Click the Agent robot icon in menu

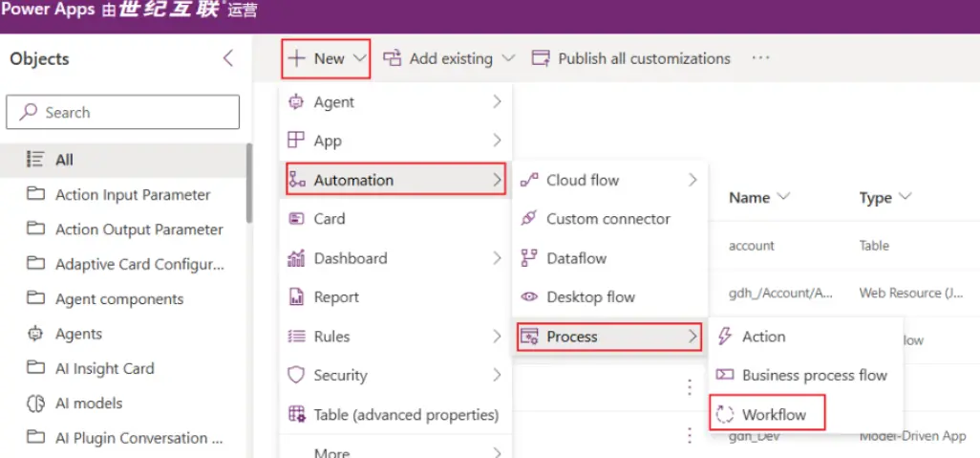click(x=296, y=101)
